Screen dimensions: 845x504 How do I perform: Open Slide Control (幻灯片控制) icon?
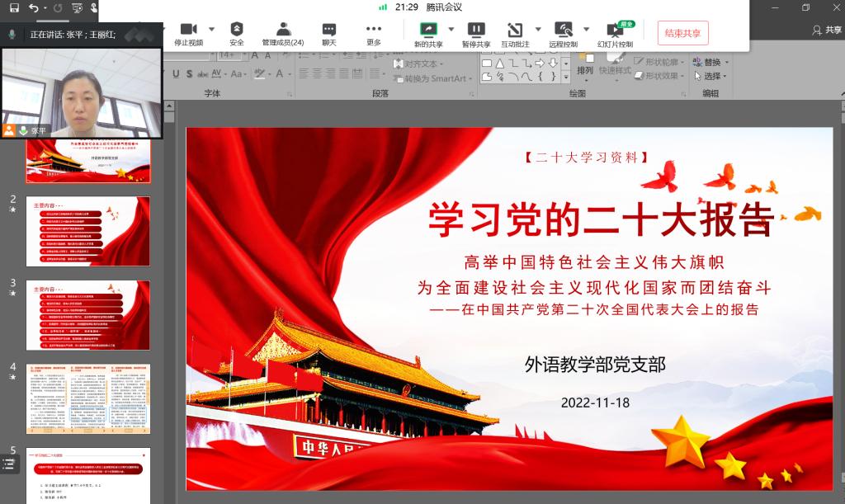615,30
